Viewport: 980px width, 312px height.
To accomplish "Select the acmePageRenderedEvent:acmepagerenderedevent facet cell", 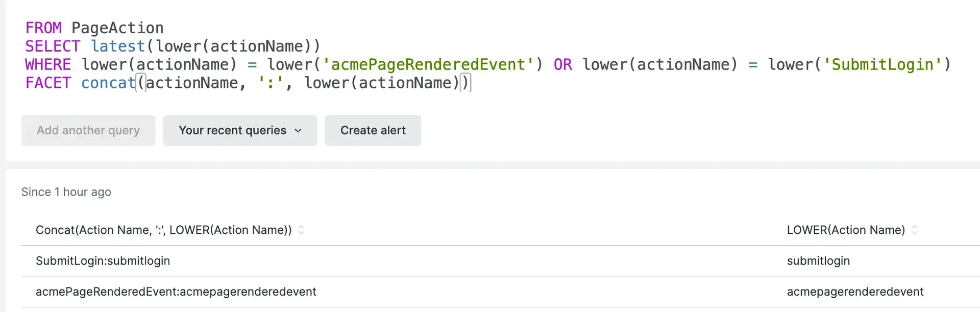I will (176, 292).
